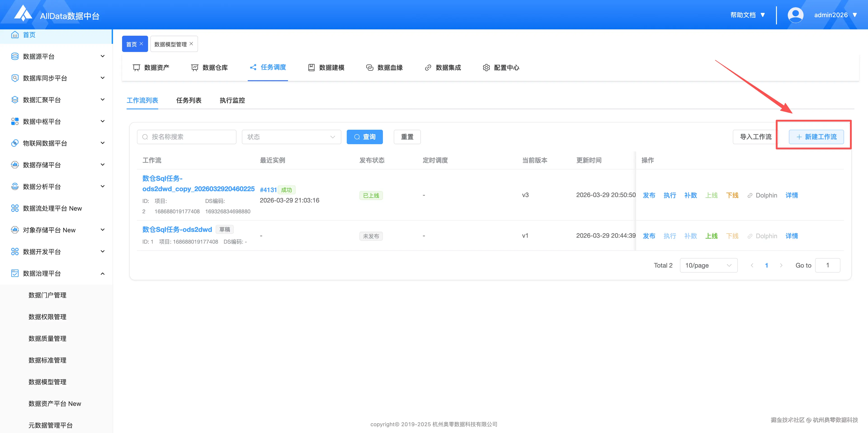The height and width of the screenshot is (433, 868).
Task: Collapse the 数据治理平台 menu
Action: point(102,273)
